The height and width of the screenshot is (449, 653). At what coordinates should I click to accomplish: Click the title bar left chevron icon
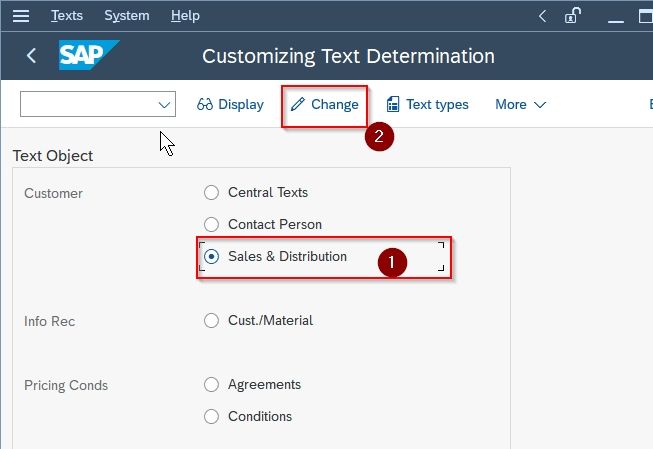(x=542, y=16)
